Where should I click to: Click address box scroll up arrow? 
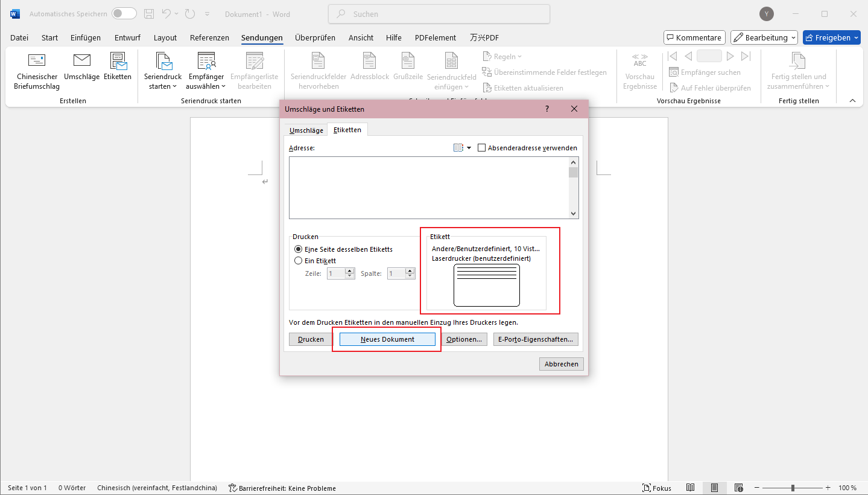[574, 162]
